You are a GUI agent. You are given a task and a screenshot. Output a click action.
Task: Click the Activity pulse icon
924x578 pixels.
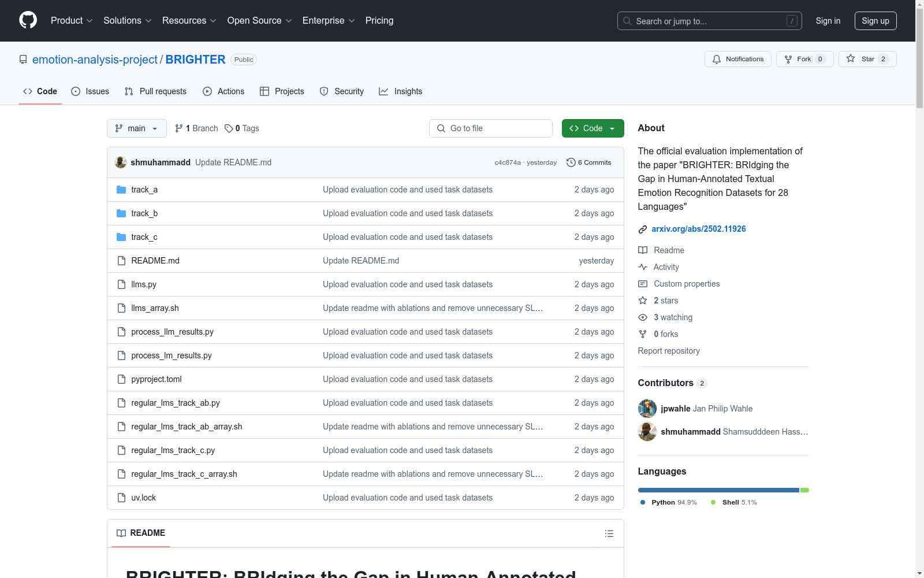643,267
